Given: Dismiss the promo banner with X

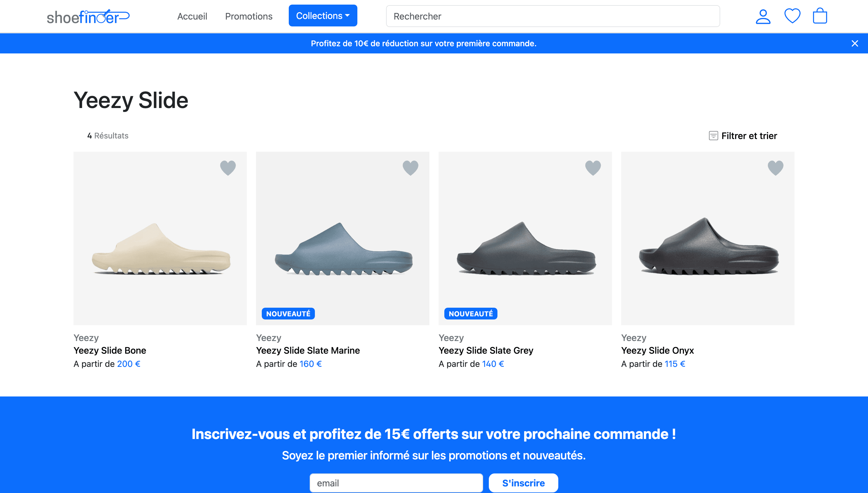Looking at the screenshot, I should (x=855, y=43).
